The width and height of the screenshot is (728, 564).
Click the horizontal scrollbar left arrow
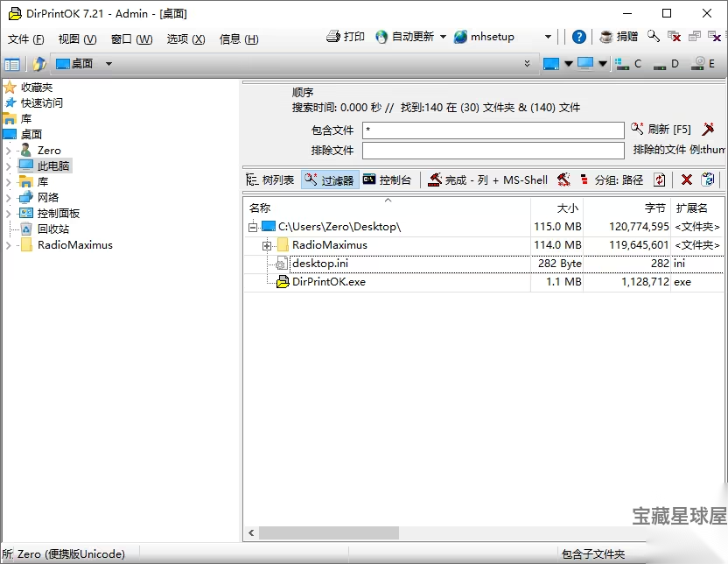point(251,532)
